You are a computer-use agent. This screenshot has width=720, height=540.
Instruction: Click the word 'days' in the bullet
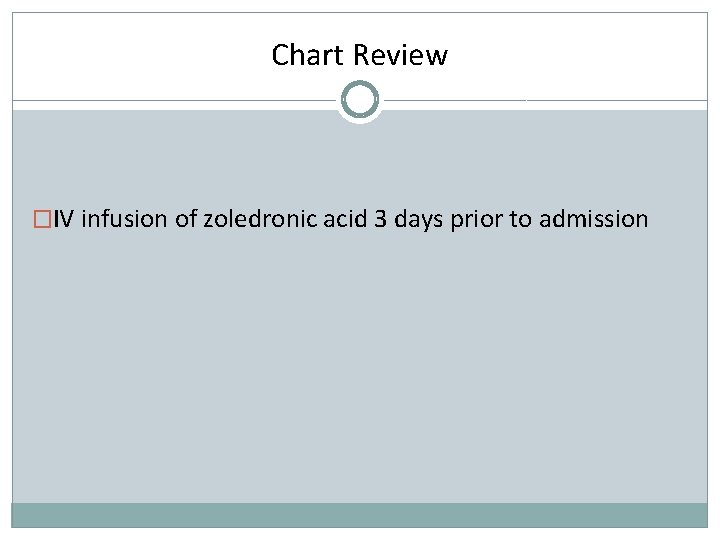tap(418, 220)
